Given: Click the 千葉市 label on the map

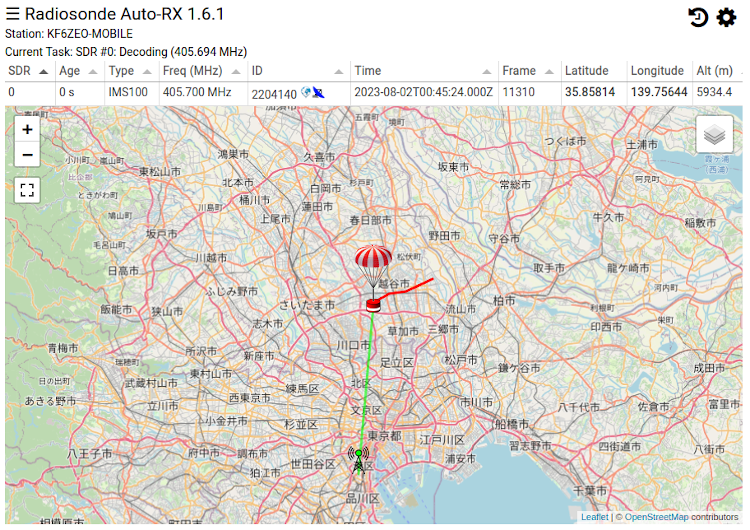Looking at the screenshot, I should pyautogui.click(x=590, y=490).
